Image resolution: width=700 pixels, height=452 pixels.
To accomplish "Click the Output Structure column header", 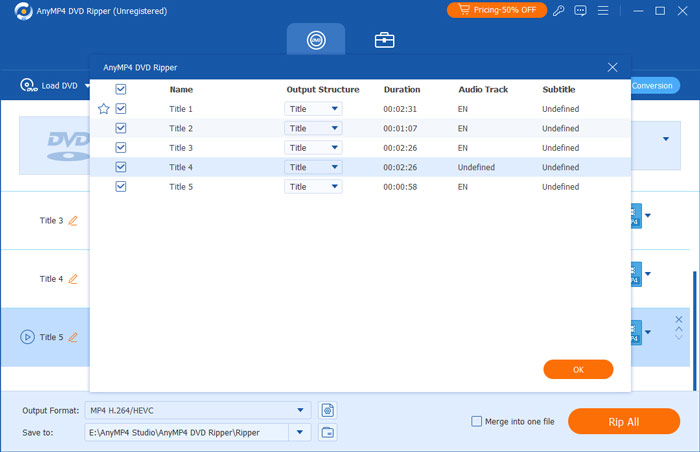I will [323, 89].
